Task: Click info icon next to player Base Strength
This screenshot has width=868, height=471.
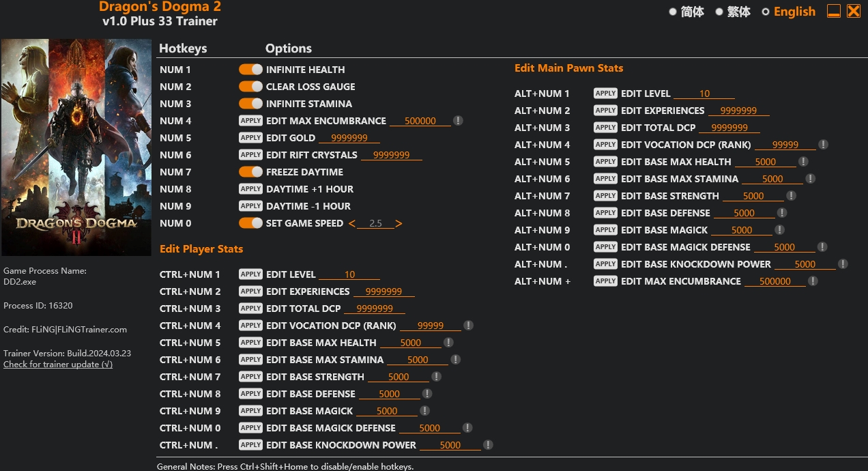Action: click(436, 377)
